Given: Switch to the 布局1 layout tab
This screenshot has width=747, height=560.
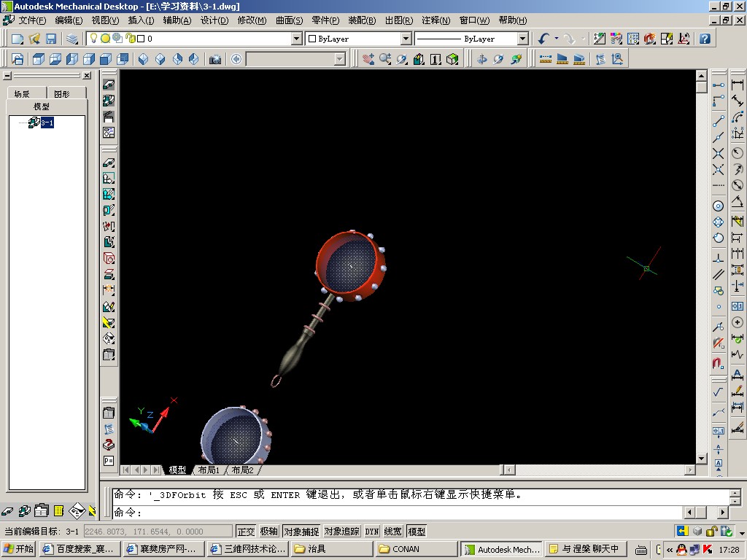Looking at the screenshot, I should [x=209, y=470].
